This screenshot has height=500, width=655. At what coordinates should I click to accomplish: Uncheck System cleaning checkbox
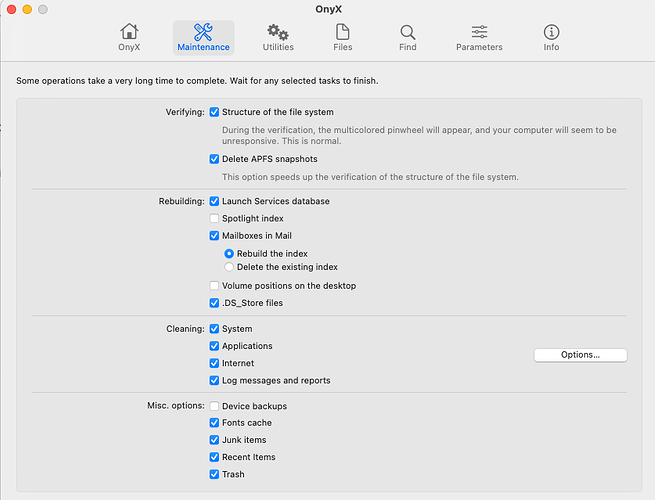[x=214, y=329]
